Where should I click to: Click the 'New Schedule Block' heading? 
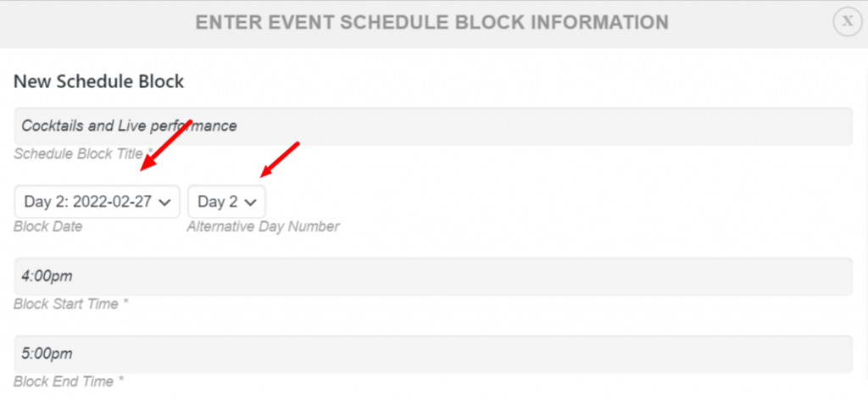98,82
